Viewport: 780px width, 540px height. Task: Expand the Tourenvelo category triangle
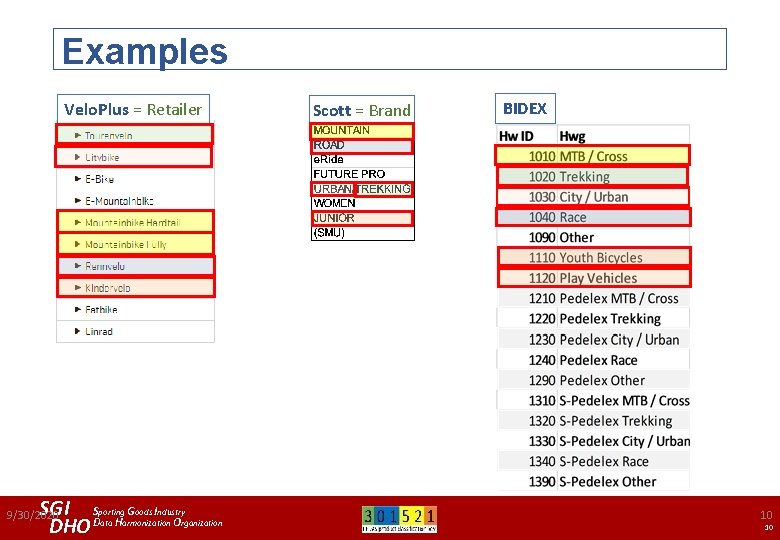[78, 135]
